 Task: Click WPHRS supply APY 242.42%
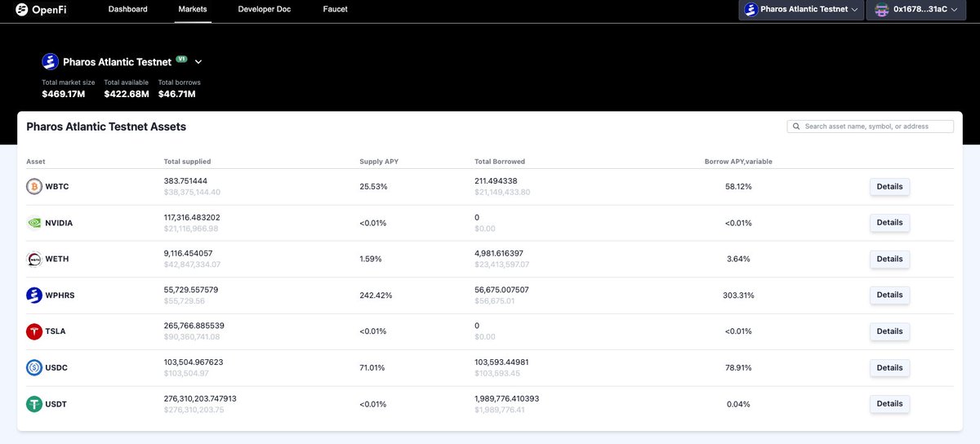point(376,295)
